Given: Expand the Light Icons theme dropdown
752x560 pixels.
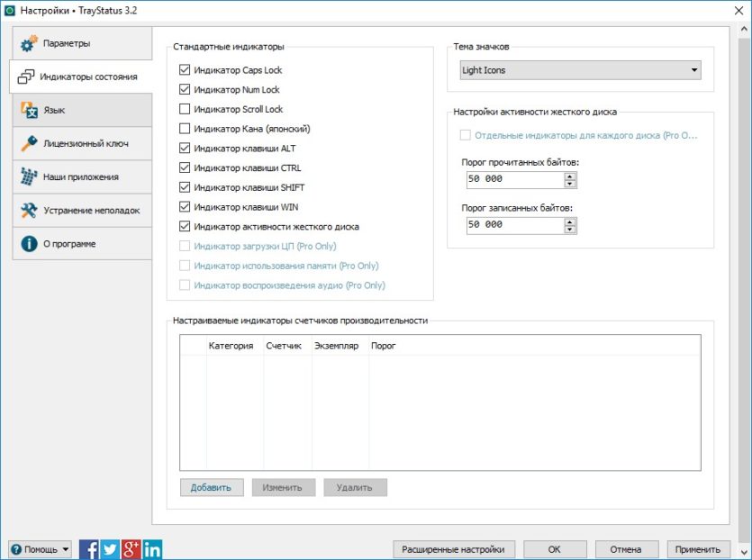Looking at the screenshot, I should pos(580,70).
